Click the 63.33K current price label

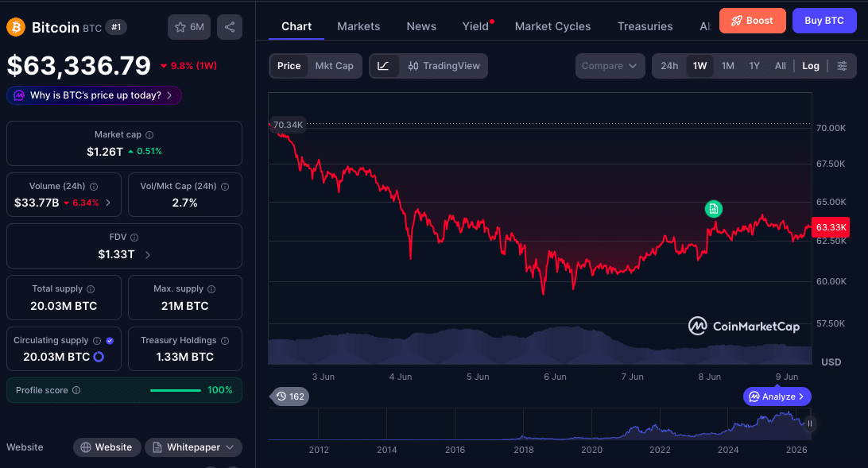click(x=831, y=227)
